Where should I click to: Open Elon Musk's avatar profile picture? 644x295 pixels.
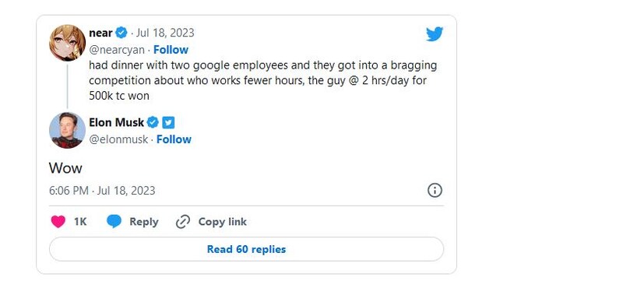click(x=67, y=130)
